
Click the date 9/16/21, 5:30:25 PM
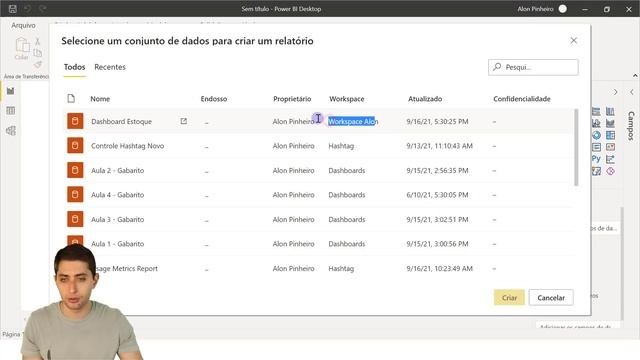[x=437, y=122]
